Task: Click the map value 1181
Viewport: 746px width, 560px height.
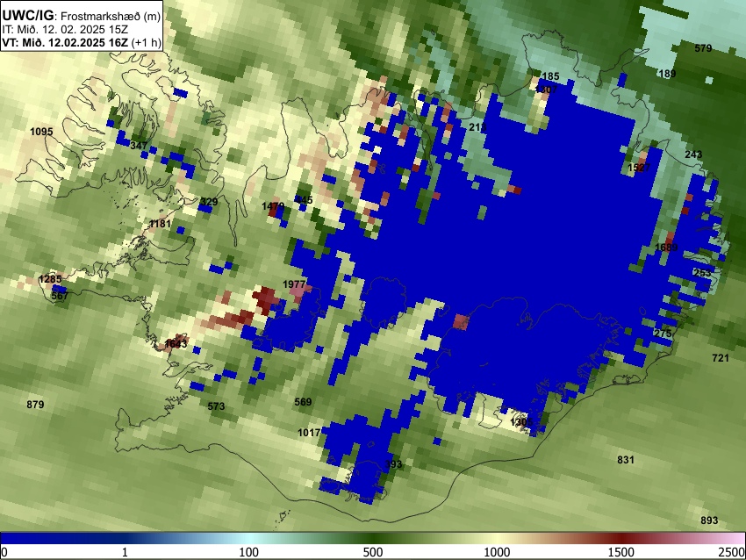Action: pos(160,223)
